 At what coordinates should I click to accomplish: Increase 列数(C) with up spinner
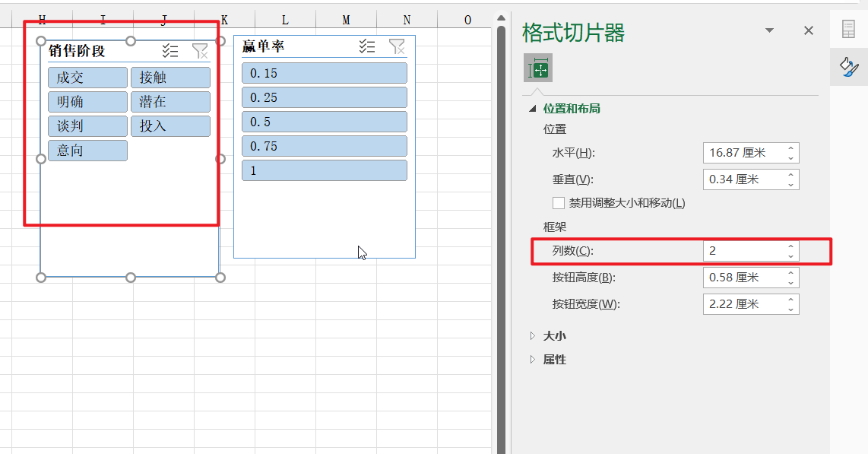791,246
